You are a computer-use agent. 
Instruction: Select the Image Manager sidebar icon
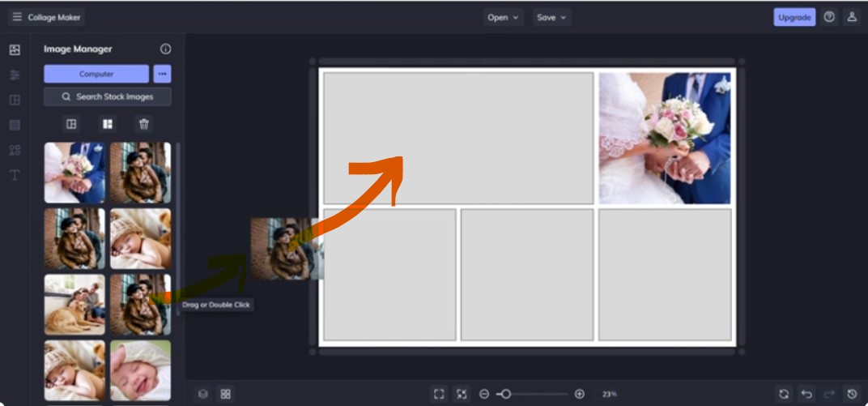[15, 50]
